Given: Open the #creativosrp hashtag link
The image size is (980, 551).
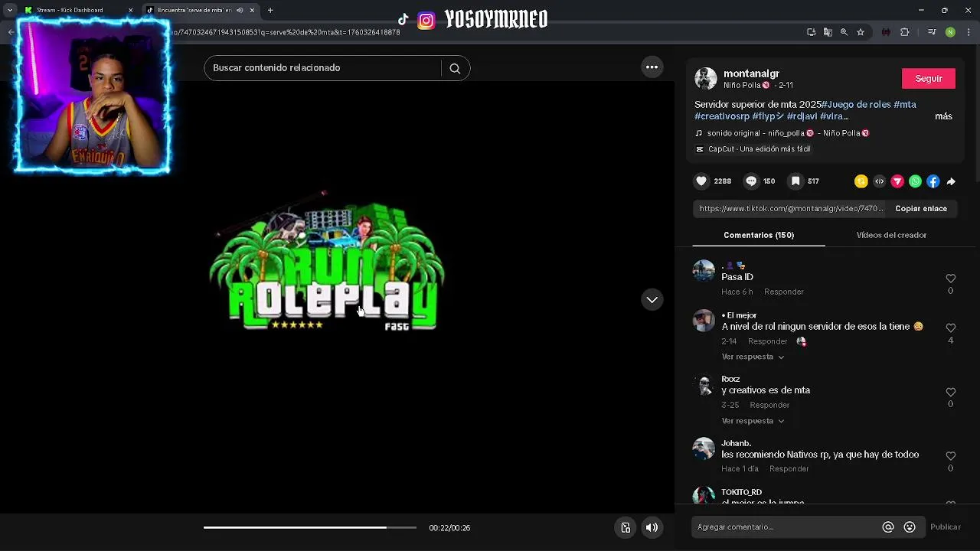Looking at the screenshot, I should coord(722,116).
